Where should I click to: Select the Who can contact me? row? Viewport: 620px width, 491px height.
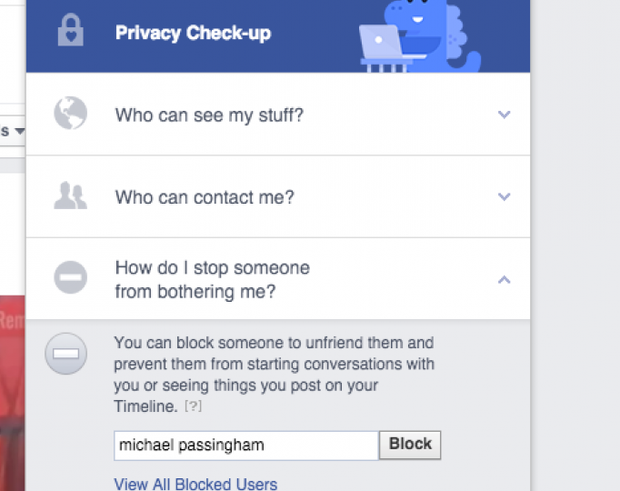[x=278, y=196]
